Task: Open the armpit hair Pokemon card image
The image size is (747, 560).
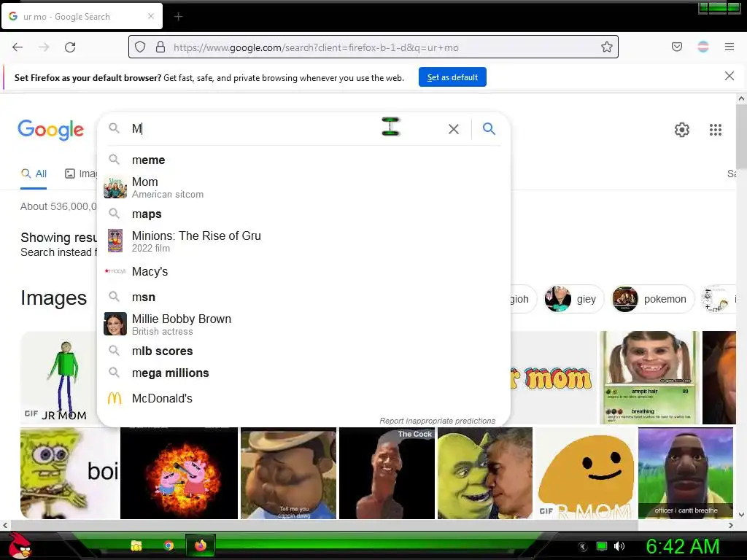Action: point(649,377)
